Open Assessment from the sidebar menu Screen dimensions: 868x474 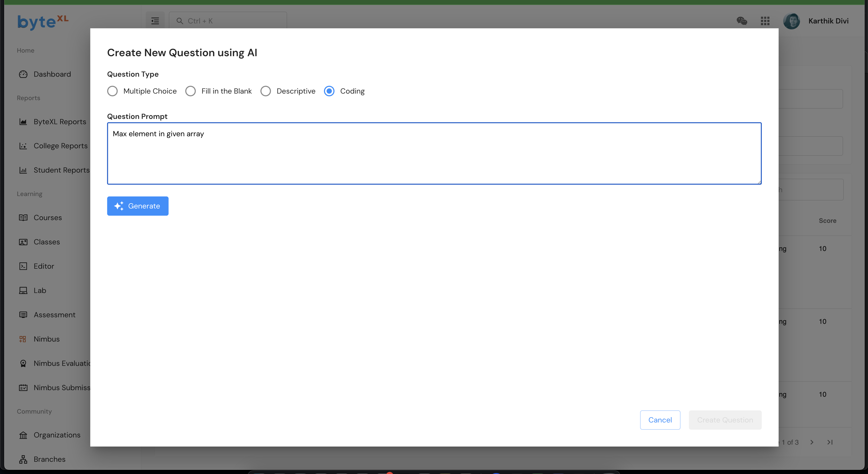pyautogui.click(x=54, y=315)
